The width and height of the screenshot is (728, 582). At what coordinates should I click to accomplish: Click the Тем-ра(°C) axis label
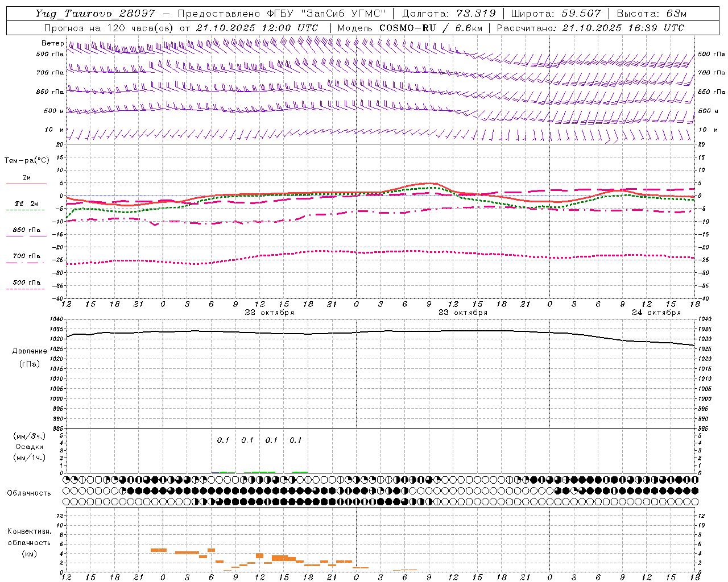(x=27, y=161)
